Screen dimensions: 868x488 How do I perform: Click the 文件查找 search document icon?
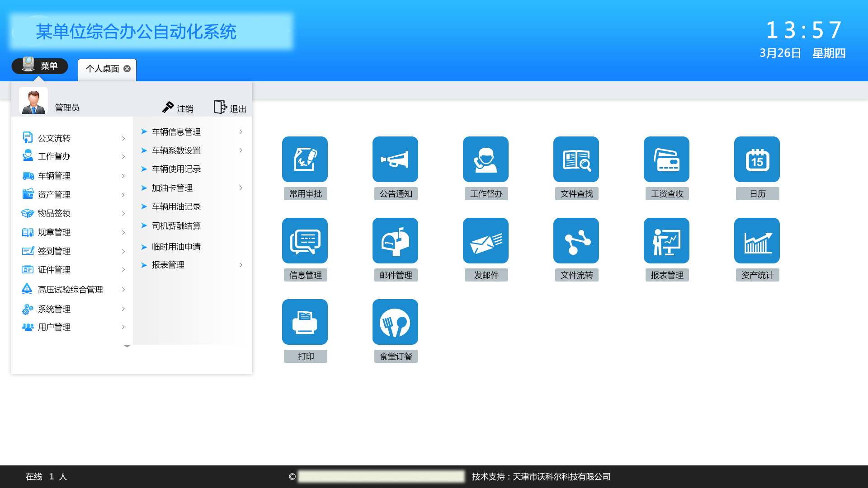pyautogui.click(x=576, y=160)
